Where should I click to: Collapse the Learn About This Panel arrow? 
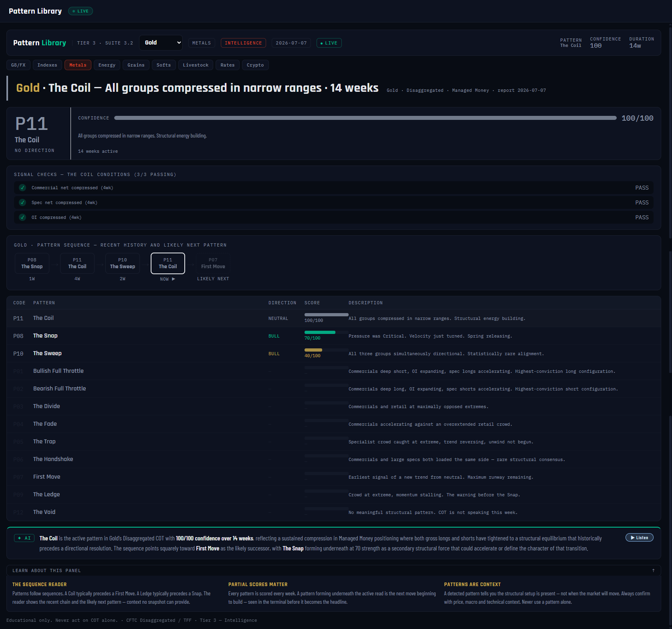click(x=653, y=570)
